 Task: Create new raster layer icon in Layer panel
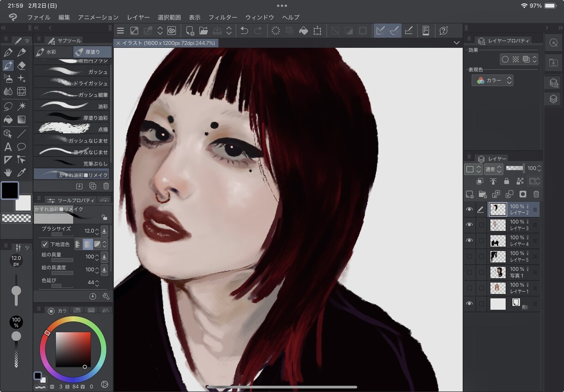[470, 194]
